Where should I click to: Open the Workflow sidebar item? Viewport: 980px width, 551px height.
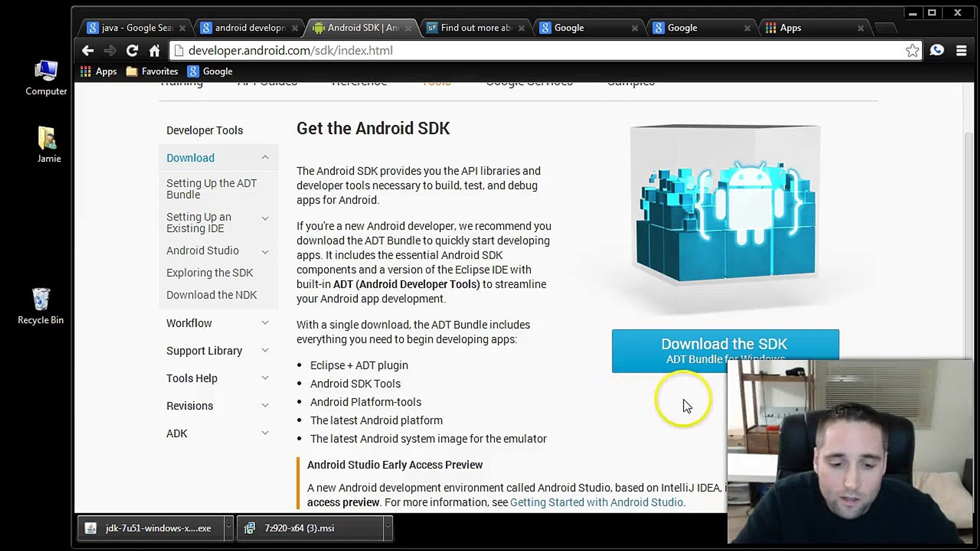tap(189, 323)
